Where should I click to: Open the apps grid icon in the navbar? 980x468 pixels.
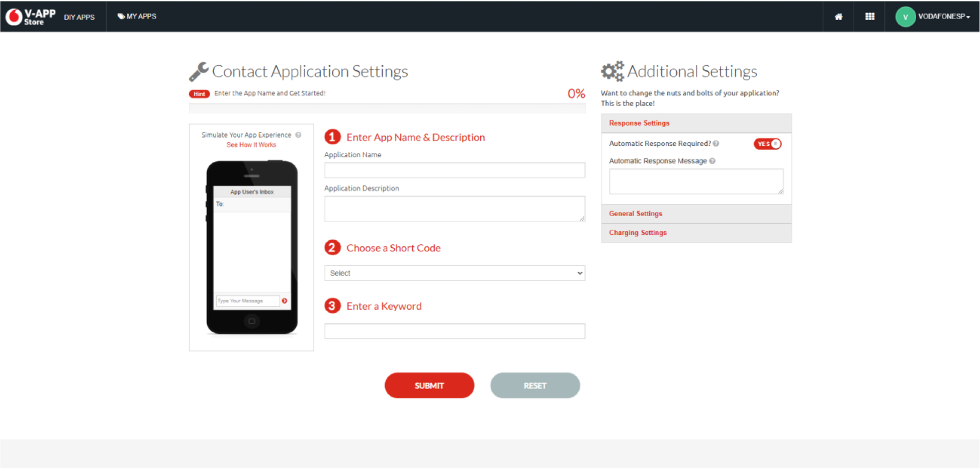point(869,16)
